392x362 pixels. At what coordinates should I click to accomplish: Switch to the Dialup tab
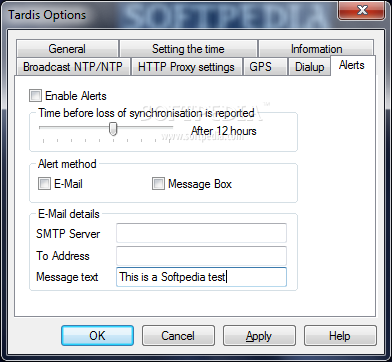point(309,67)
